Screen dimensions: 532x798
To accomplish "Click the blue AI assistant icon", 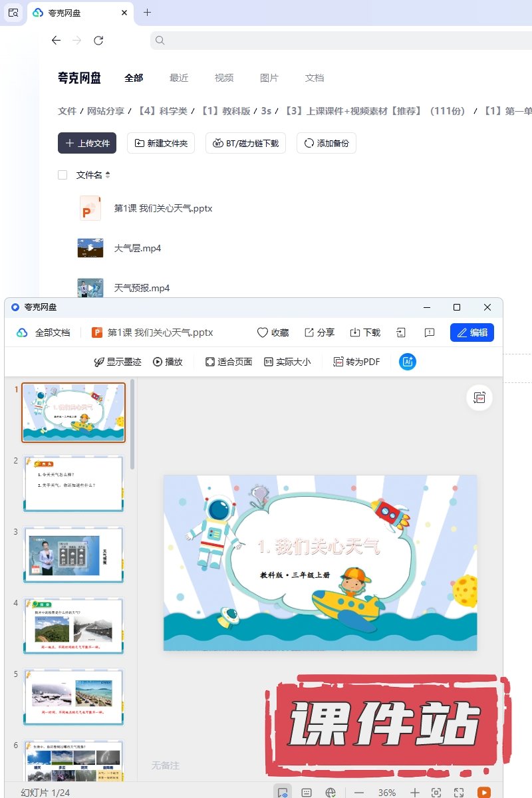I will pyautogui.click(x=407, y=362).
